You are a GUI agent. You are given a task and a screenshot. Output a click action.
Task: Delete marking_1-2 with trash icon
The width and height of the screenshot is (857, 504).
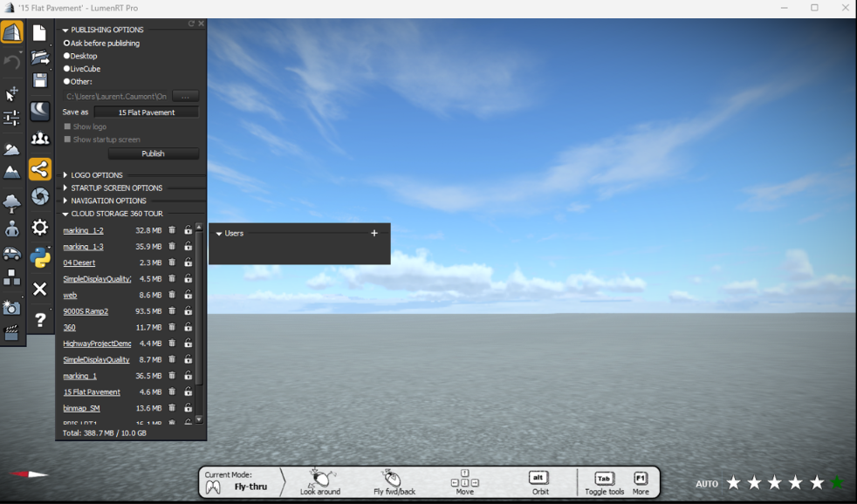point(172,230)
